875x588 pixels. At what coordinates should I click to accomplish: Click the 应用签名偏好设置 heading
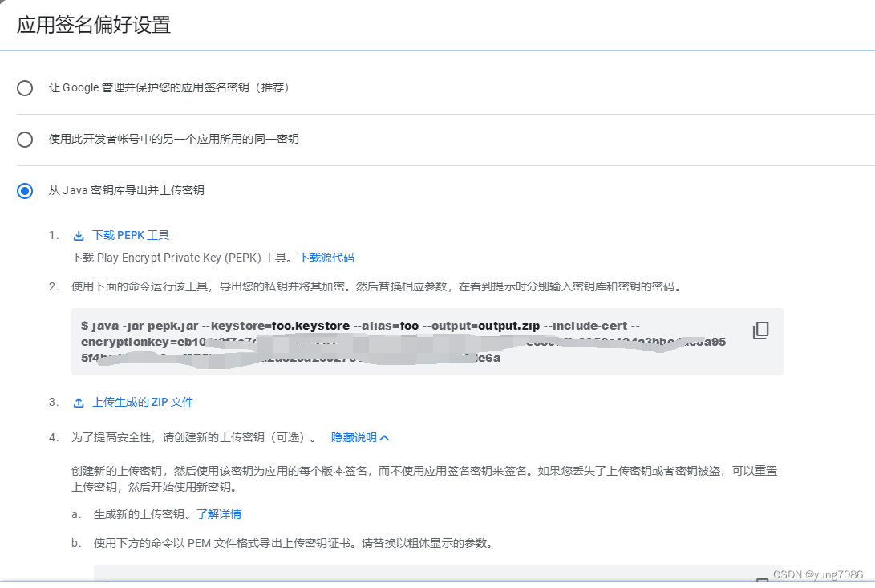pyautogui.click(x=94, y=25)
